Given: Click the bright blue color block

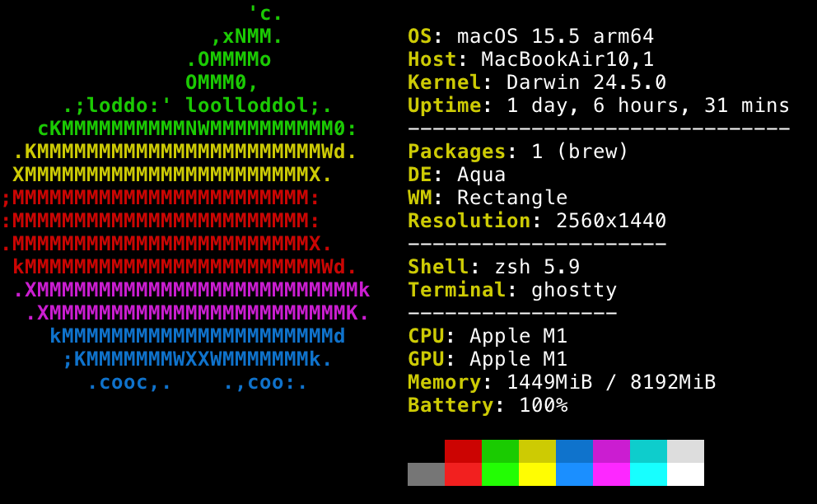Looking at the screenshot, I should coord(574,474).
